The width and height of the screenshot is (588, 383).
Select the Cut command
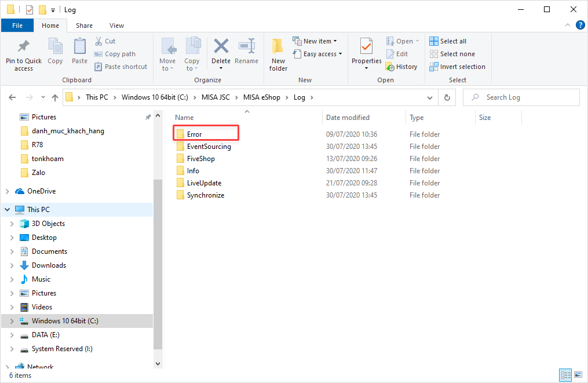click(x=105, y=41)
